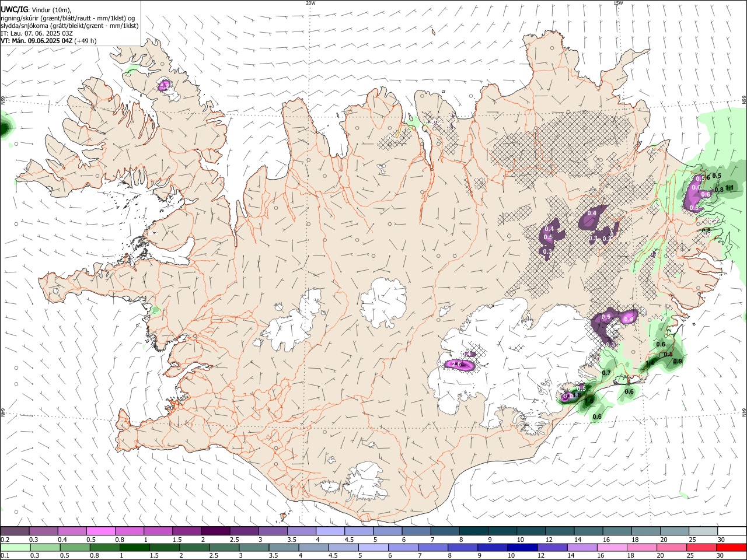The image size is (747, 560).
Task: Click the pale lavender 4 snow legend swatch
Action: 329,531
